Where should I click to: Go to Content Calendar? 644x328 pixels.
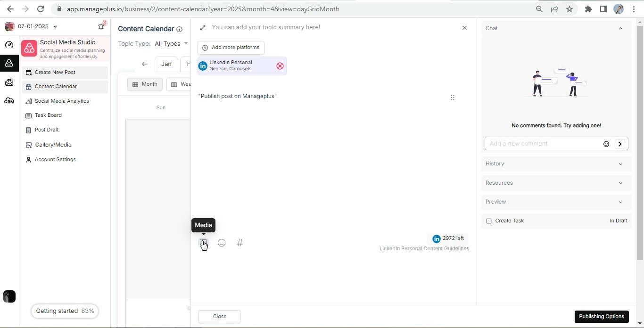[65, 87]
